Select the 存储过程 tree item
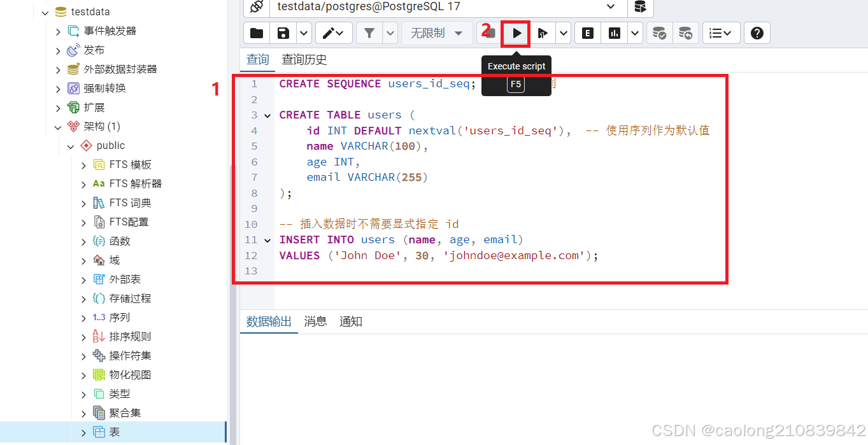 click(130, 299)
